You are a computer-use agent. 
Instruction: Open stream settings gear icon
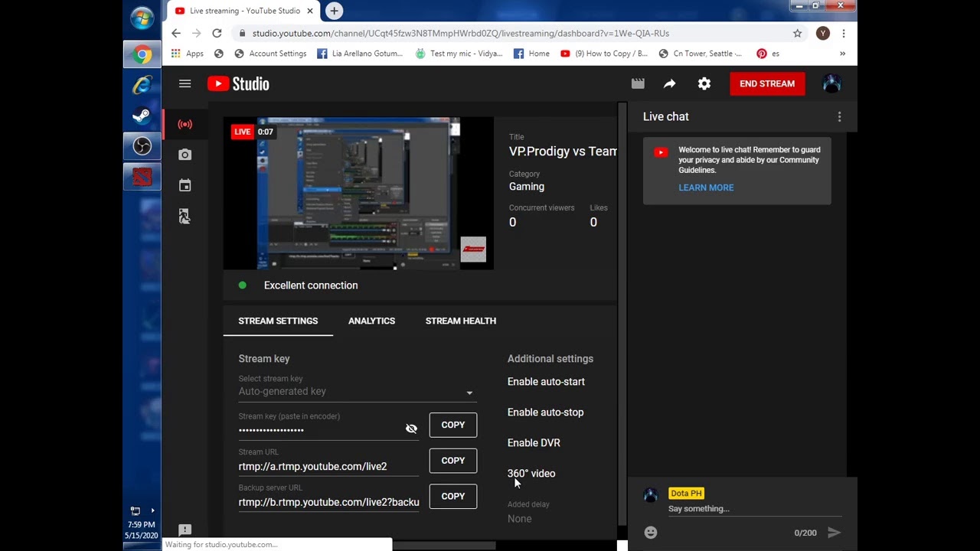pyautogui.click(x=704, y=83)
